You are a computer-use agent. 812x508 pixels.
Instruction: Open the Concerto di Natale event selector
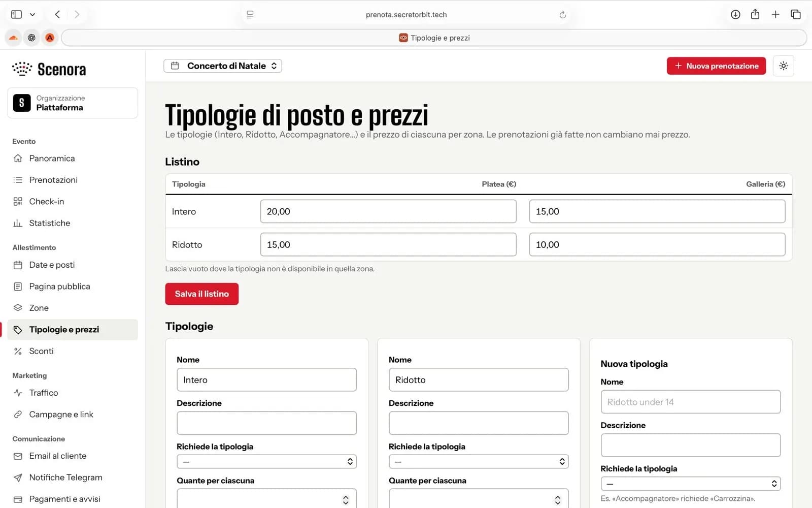(223, 66)
